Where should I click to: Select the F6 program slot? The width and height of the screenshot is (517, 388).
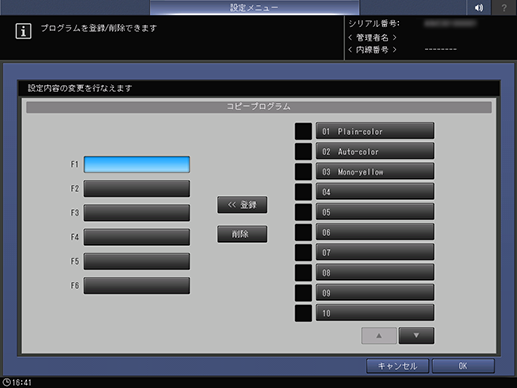137,286
